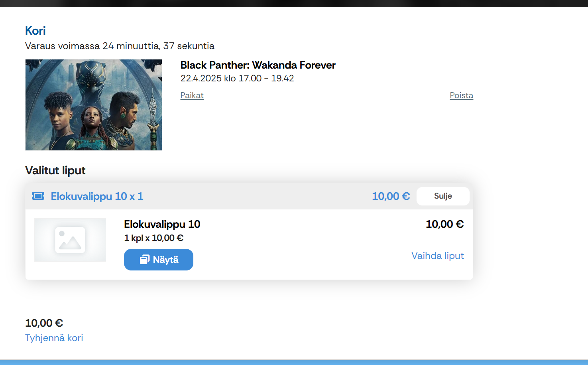Empty the cart via Tyhjennä kori
Image resolution: width=588 pixels, height=365 pixels.
point(54,338)
